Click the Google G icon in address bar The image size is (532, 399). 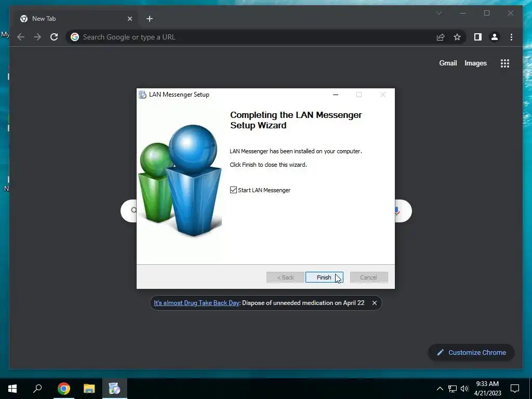click(x=75, y=37)
